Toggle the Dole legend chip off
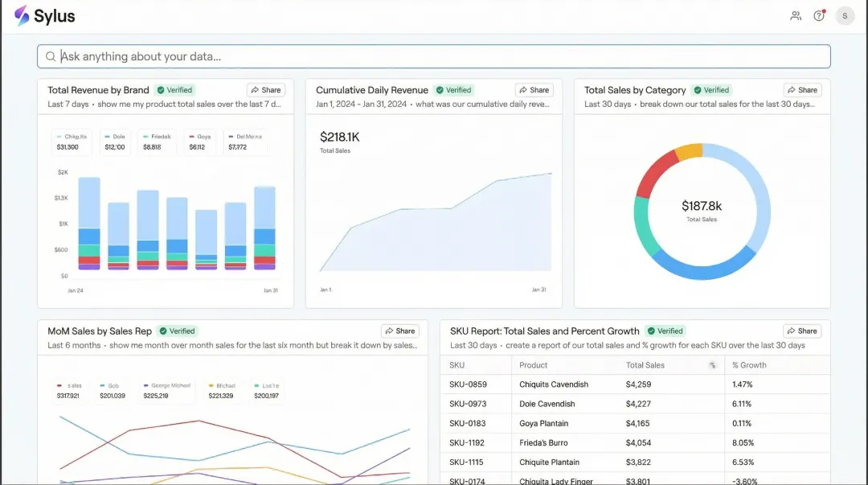This screenshot has width=868, height=485. point(114,142)
